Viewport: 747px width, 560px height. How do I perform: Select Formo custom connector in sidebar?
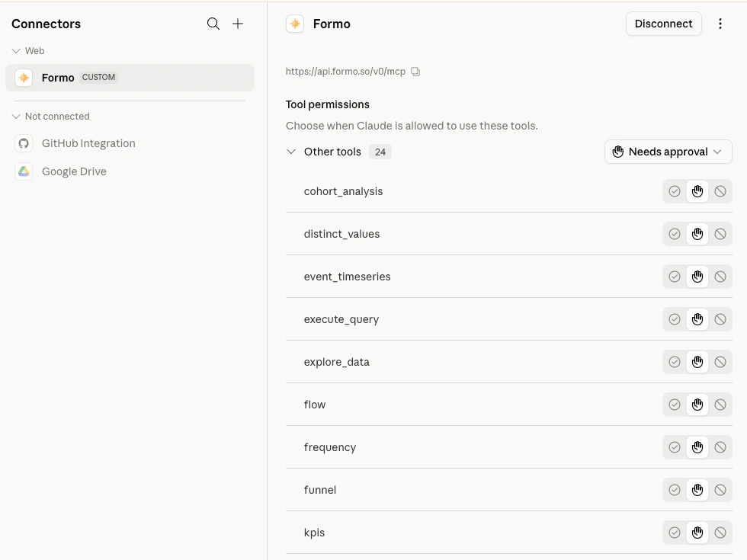coord(130,78)
